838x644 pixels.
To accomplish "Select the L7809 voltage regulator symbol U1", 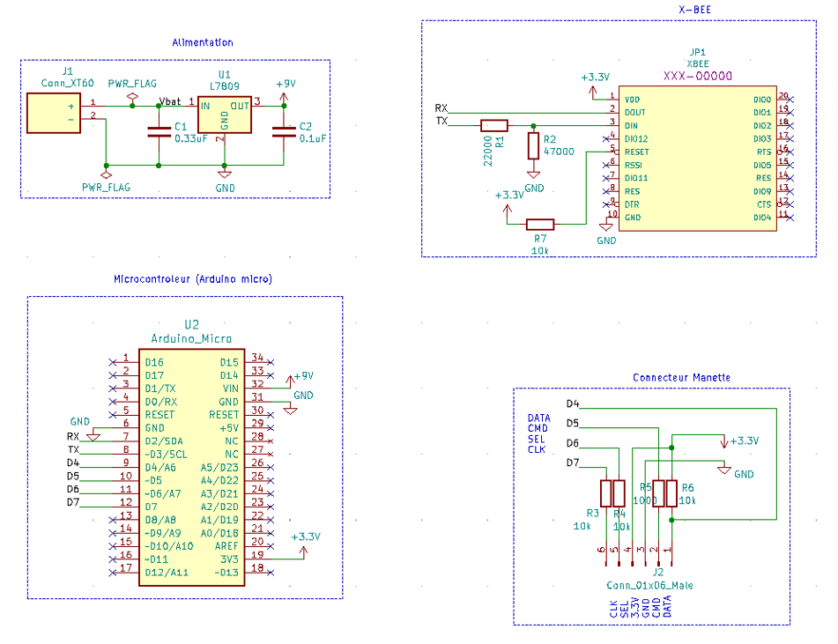I will tap(226, 115).
